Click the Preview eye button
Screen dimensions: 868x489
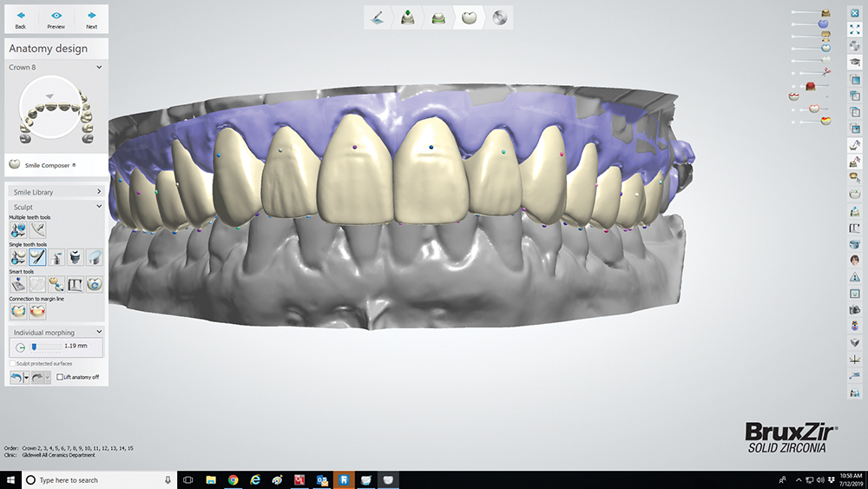pyautogui.click(x=56, y=19)
